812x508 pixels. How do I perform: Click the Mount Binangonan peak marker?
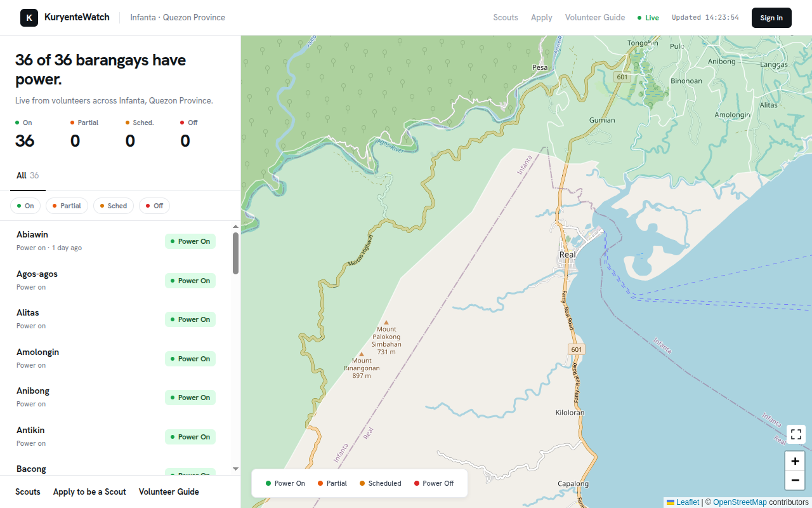362,354
